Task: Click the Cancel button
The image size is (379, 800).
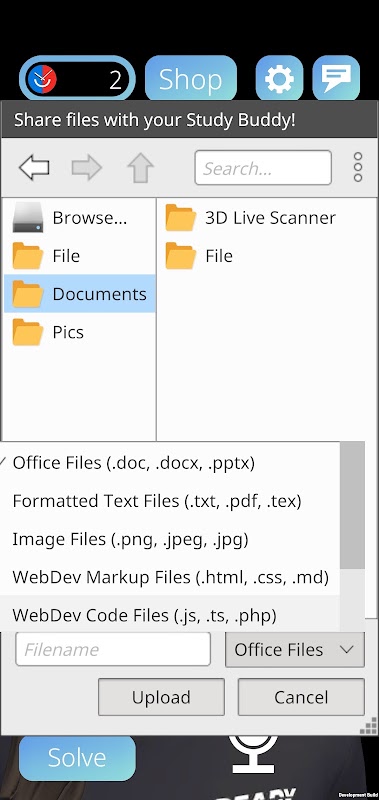Action: pyautogui.click(x=301, y=697)
